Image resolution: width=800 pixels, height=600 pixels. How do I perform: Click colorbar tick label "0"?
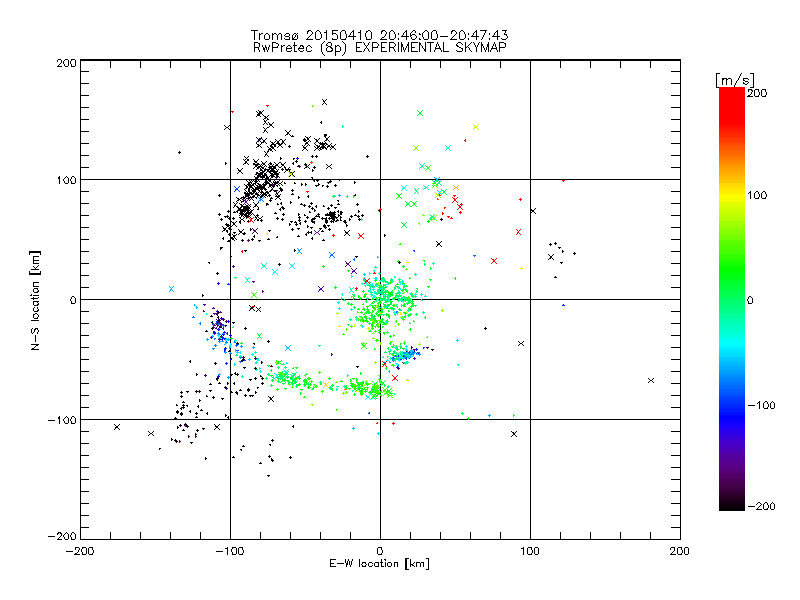750,300
